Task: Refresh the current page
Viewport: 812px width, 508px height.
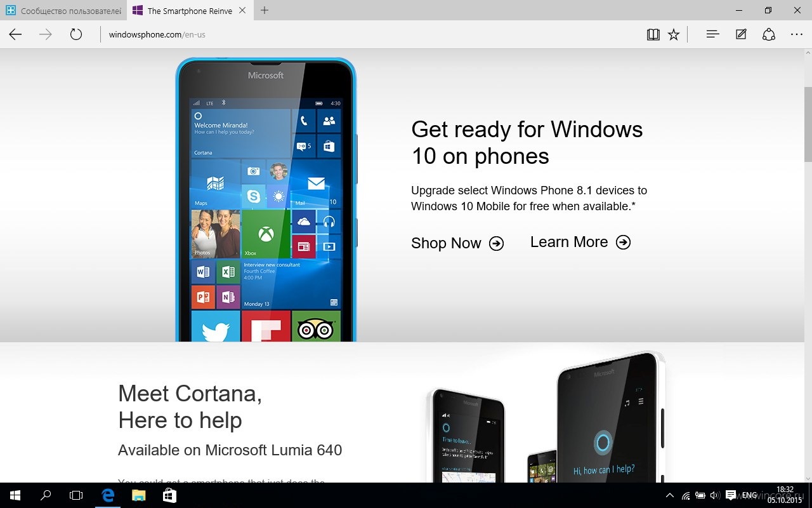Action: pos(76,35)
